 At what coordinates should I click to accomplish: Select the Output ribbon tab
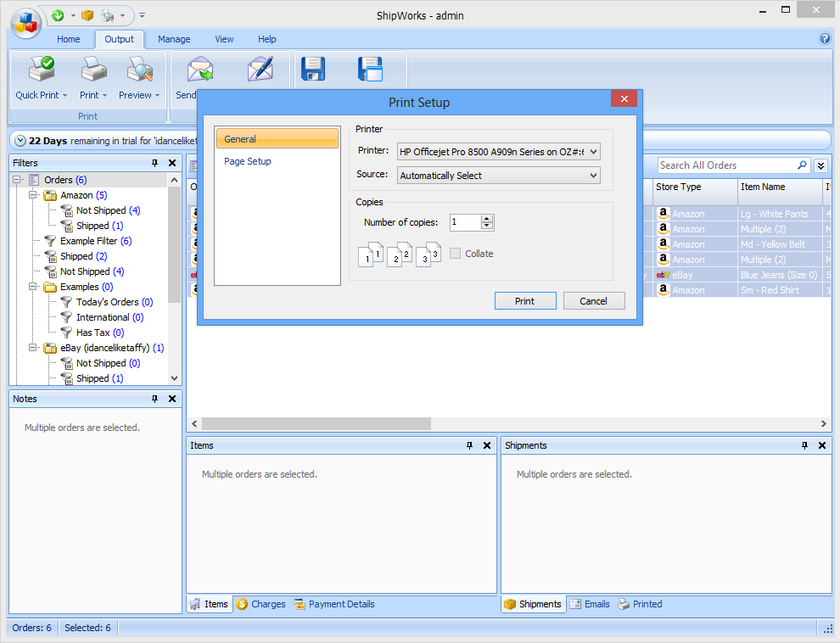coord(119,39)
